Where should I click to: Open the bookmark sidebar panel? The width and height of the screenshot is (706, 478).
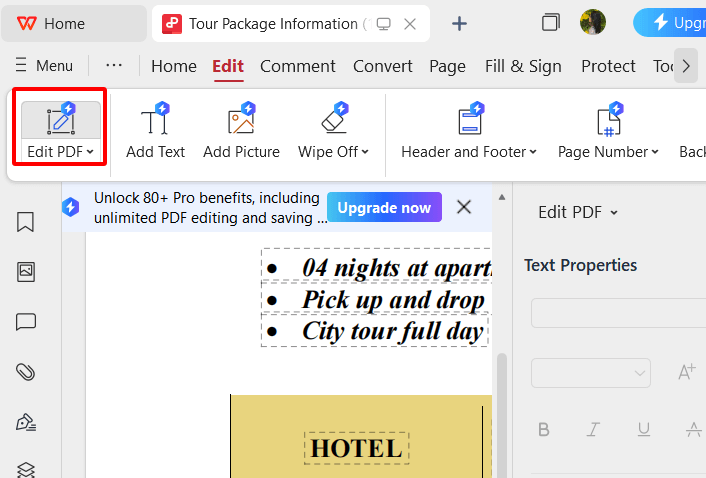[25, 222]
